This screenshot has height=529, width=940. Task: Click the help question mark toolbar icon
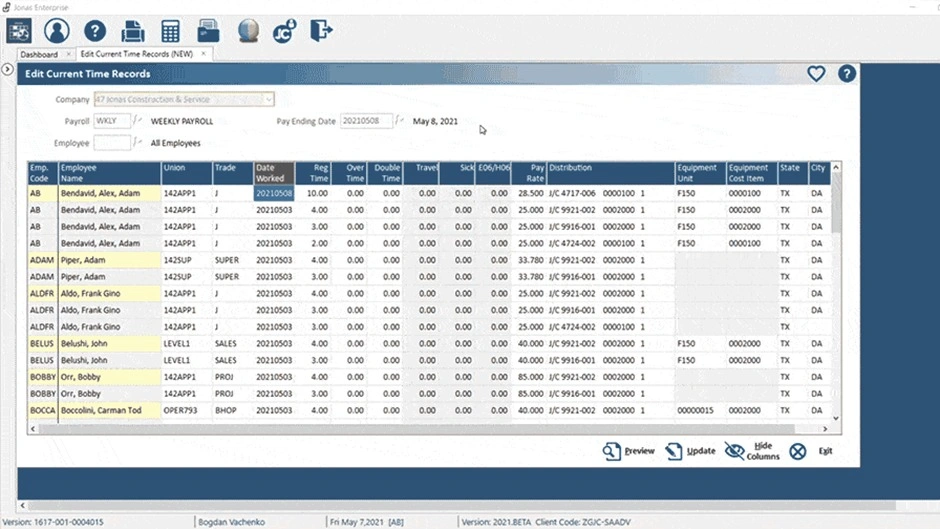click(x=94, y=31)
